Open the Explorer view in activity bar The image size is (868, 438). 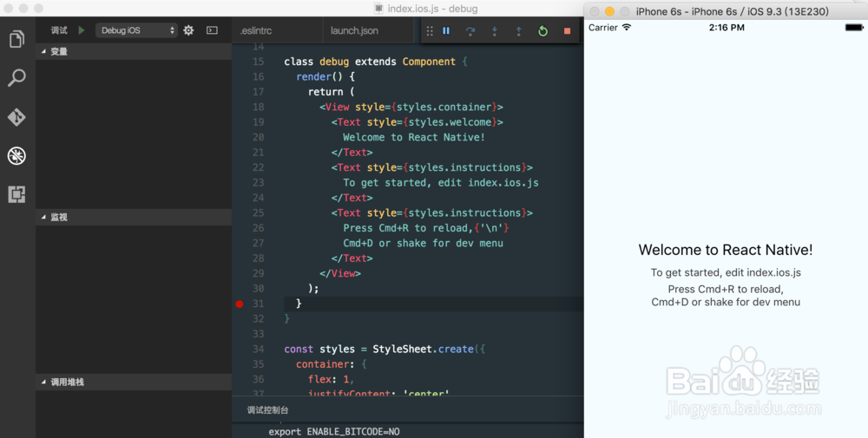16,39
